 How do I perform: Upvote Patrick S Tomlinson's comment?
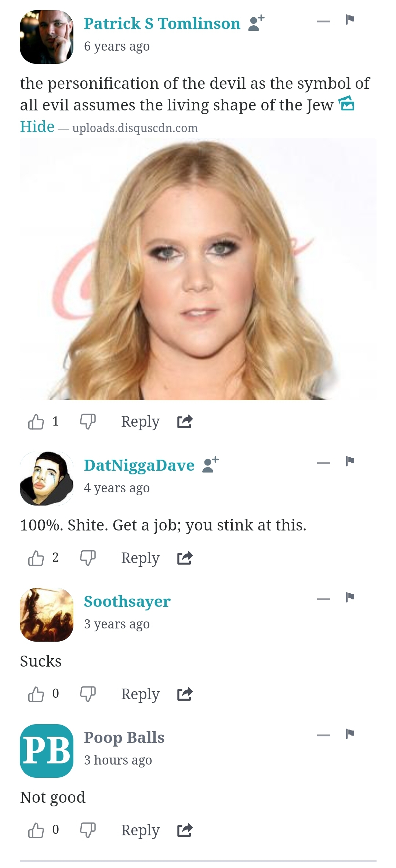pyautogui.click(x=36, y=422)
